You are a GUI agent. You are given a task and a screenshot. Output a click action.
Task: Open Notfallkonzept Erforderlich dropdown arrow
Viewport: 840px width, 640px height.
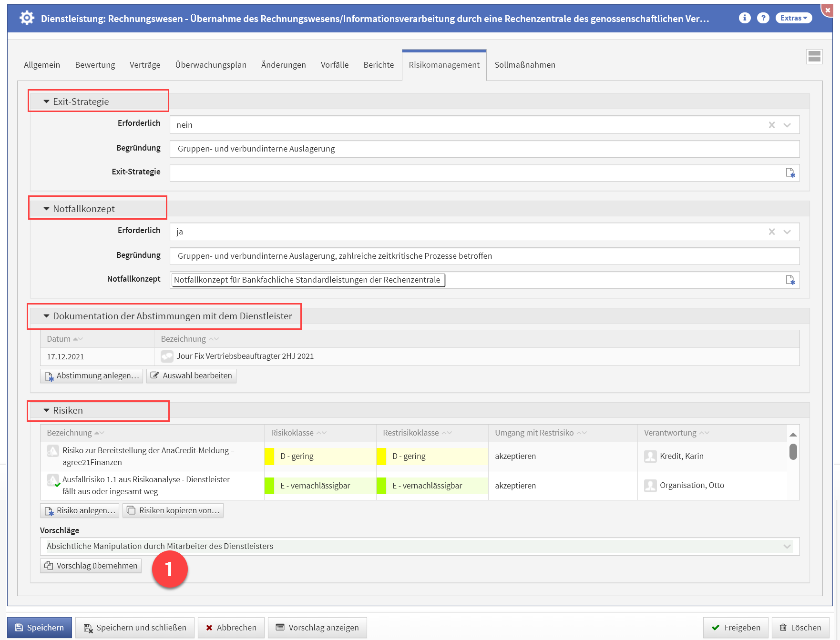[x=787, y=232]
